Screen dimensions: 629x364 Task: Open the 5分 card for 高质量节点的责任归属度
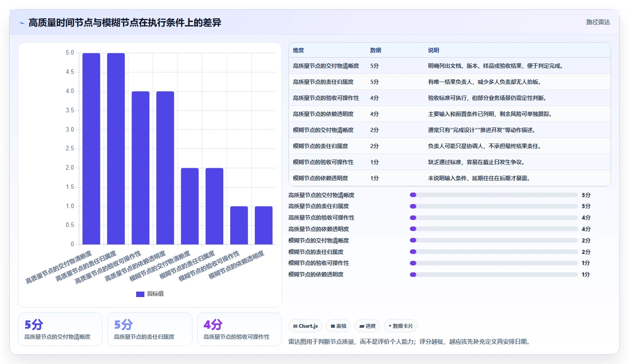tap(150, 329)
